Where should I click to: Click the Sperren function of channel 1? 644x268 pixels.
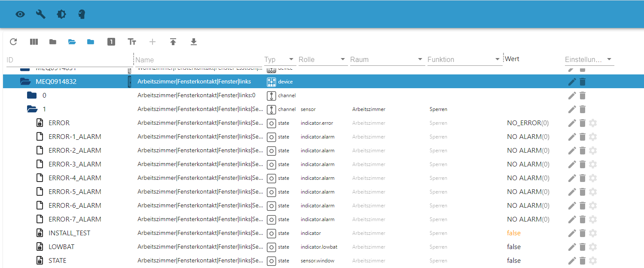point(438,109)
